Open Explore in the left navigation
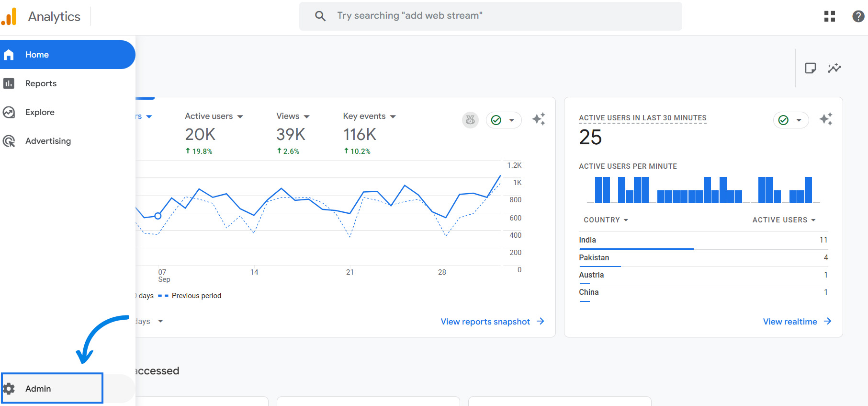The width and height of the screenshot is (868, 406). tap(40, 112)
